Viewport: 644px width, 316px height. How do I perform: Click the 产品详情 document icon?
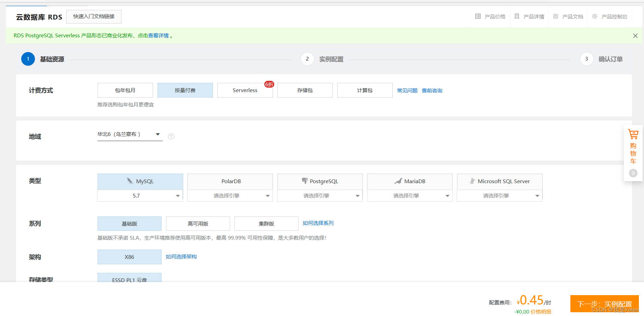pyautogui.click(x=517, y=16)
